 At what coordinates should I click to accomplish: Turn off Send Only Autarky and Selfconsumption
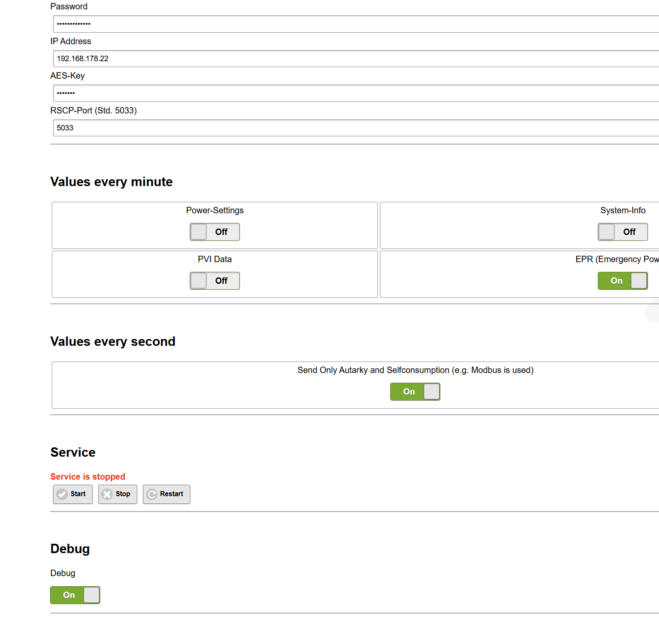(415, 392)
